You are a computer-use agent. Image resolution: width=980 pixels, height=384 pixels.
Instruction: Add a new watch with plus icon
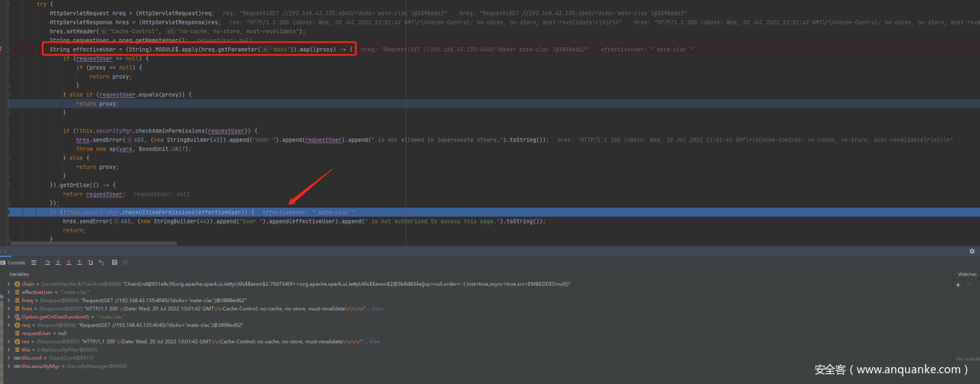click(x=958, y=285)
